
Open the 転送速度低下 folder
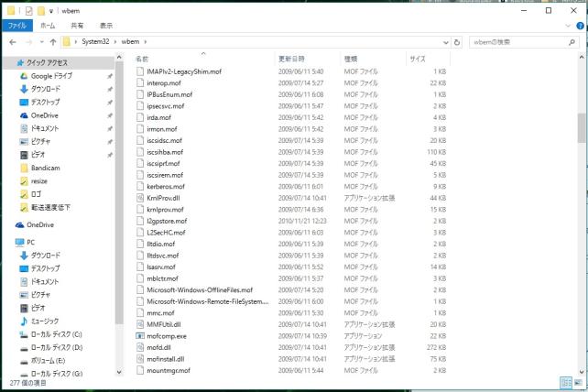[x=50, y=207]
